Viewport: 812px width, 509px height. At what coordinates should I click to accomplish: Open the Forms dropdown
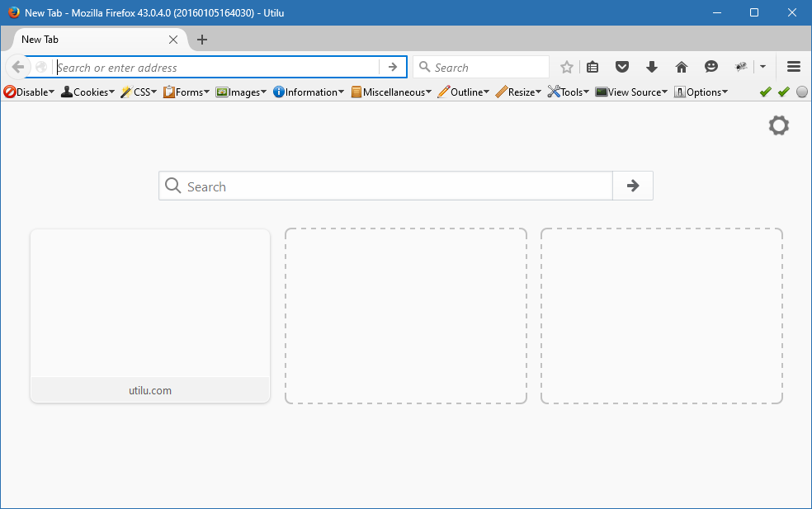186,92
